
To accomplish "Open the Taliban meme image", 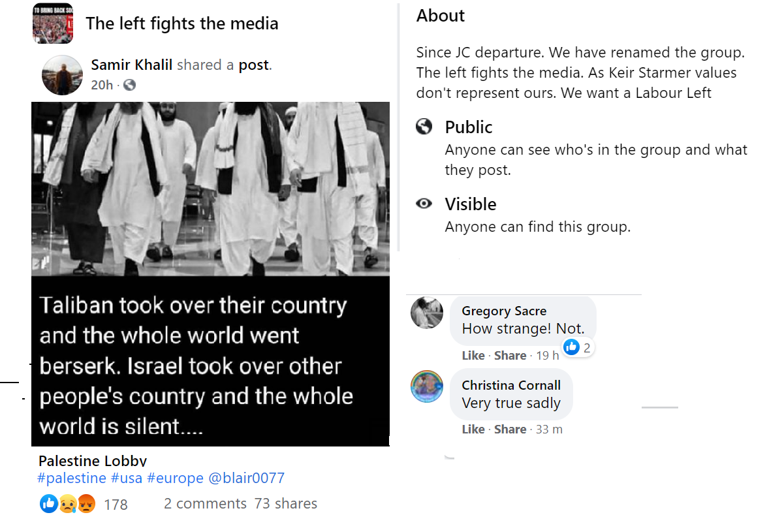I will click(x=210, y=274).
